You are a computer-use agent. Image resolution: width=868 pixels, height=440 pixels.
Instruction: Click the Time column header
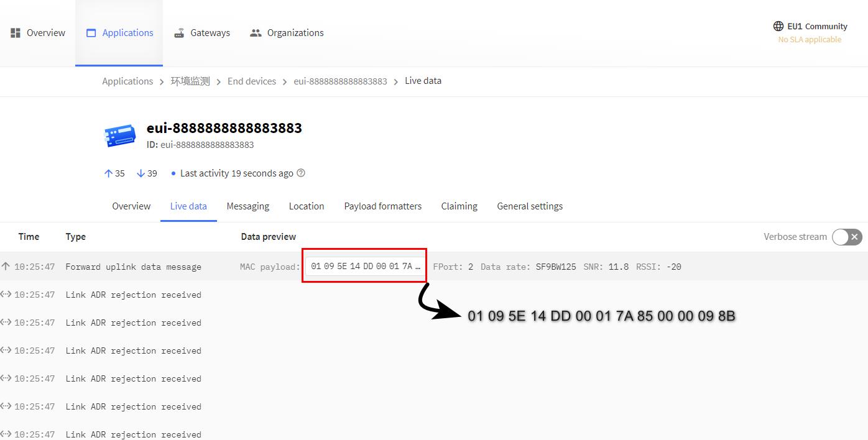pos(29,237)
